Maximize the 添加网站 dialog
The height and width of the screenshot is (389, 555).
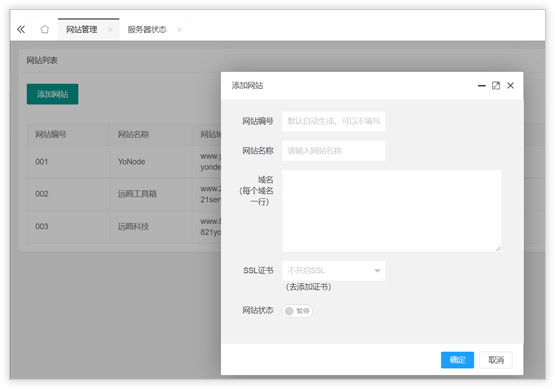[496, 86]
